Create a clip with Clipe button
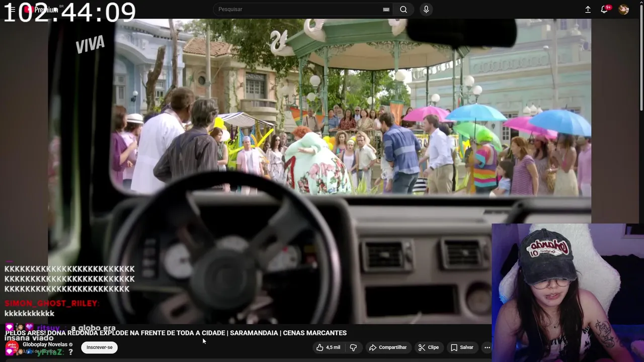 pyautogui.click(x=429, y=347)
